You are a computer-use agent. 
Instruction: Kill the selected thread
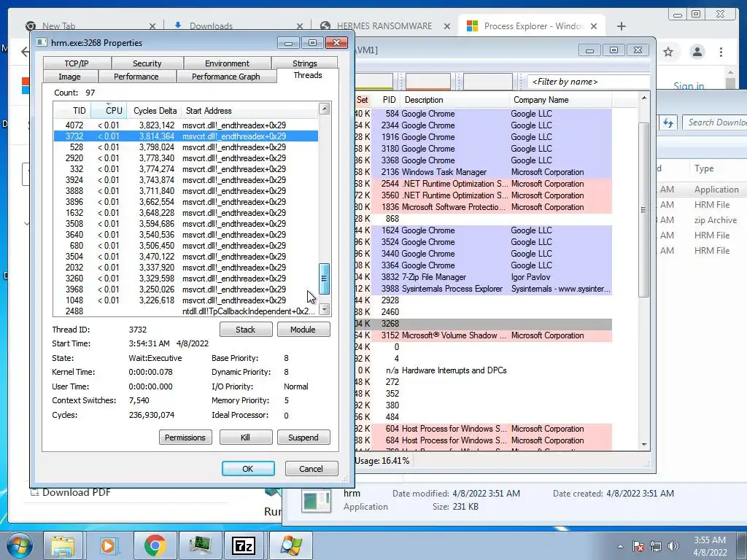pyautogui.click(x=246, y=437)
